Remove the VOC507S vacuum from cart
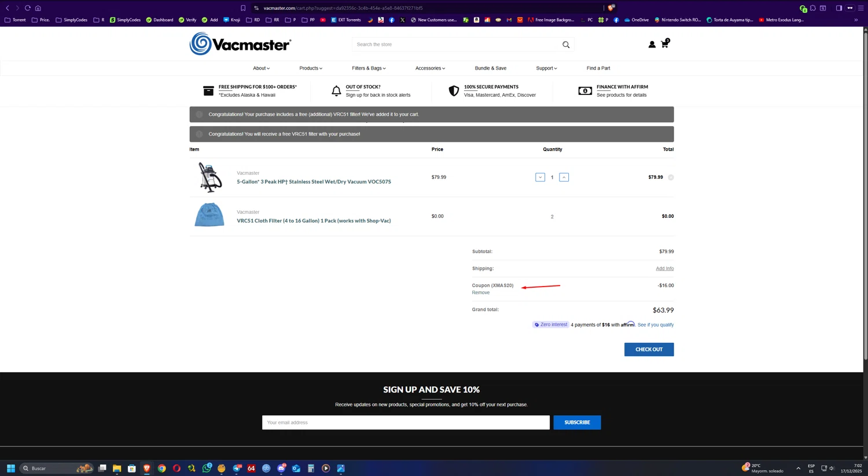Image resolution: width=868 pixels, height=476 pixels. [x=671, y=177]
